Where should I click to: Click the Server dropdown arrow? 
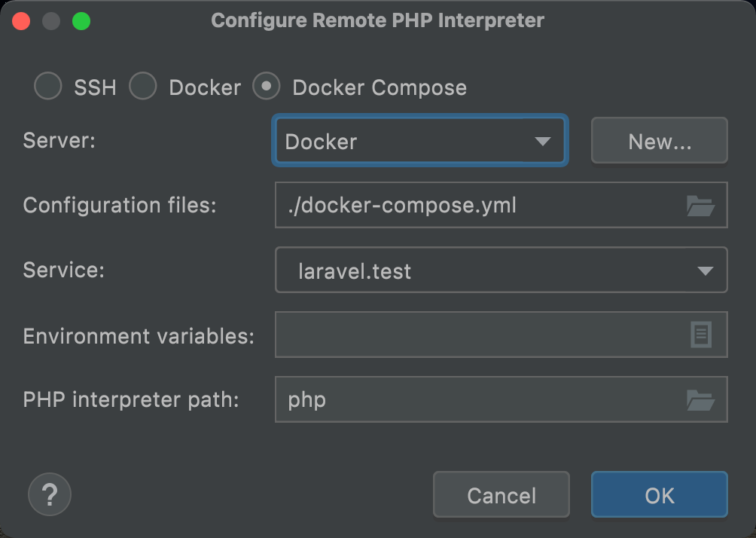542,141
